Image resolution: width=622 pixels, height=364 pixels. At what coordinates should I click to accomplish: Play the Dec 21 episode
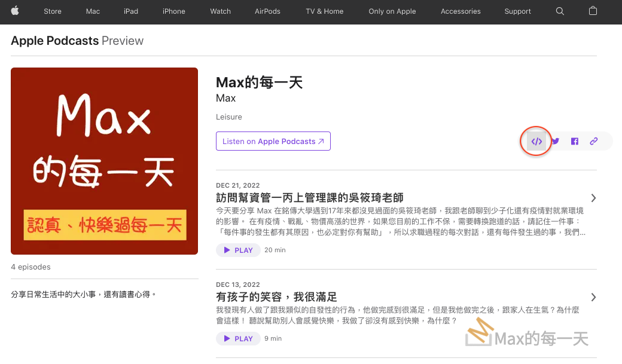(x=238, y=250)
